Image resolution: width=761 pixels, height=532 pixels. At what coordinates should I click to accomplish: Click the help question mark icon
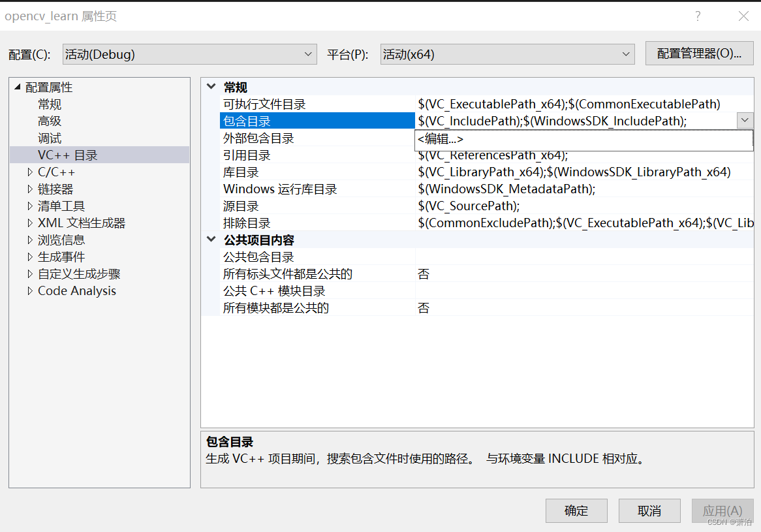(698, 16)
